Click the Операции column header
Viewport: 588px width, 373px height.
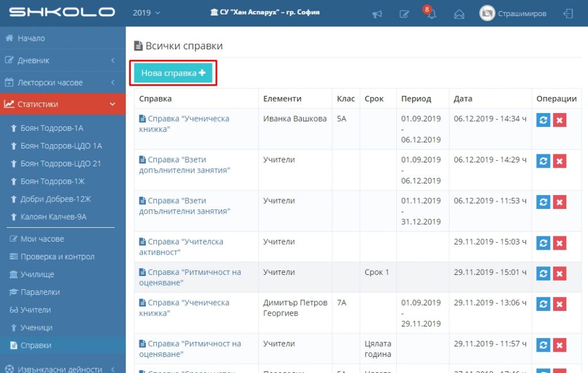click(x=556, y=99)
